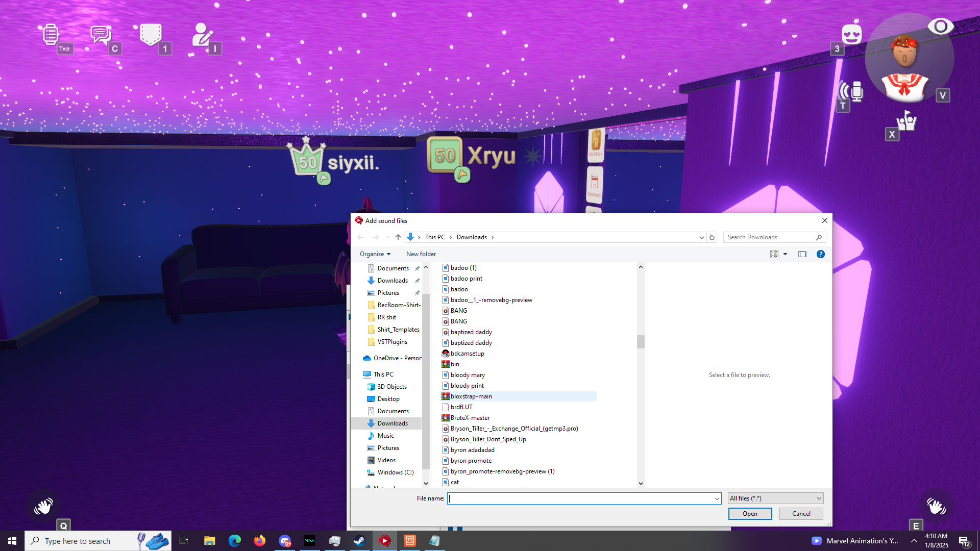Screen dimensions: 980x551
Task: Click the left waving hand icon
Action: 43,506
